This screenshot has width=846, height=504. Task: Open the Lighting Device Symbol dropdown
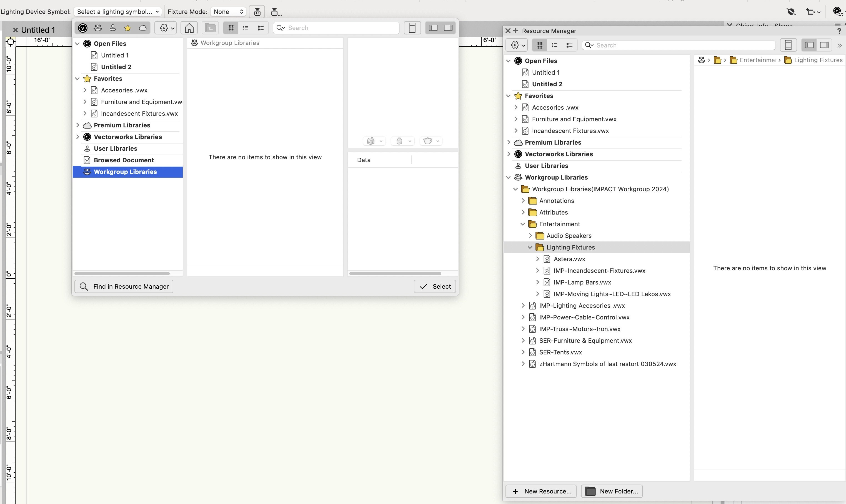coord(117,12)
